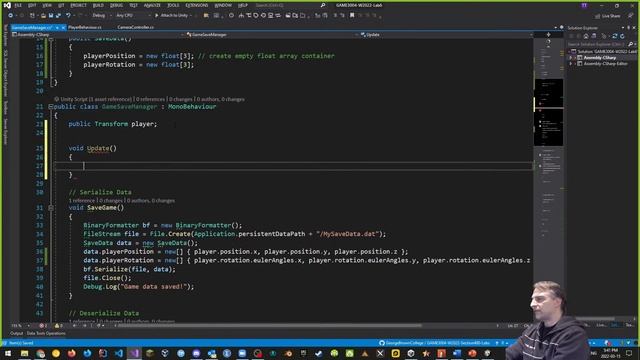Open the DEBUG menu
This screenshot has width=640, height=360.
coord(116,5)
